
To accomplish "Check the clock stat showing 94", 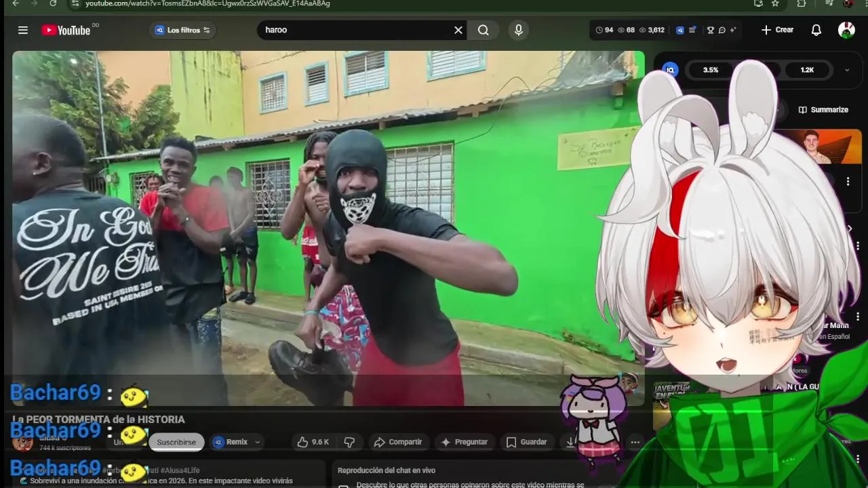I will [604, 30].
